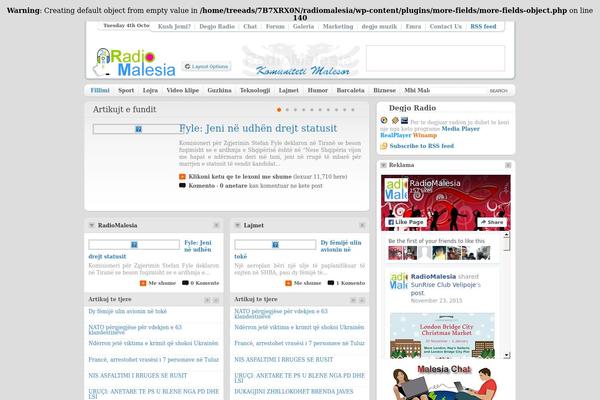Image resolution: width=600 pixels, height=400 pixels.
Task: Click the black comment icon beside 'Komento'
Action: click(182, 186)
